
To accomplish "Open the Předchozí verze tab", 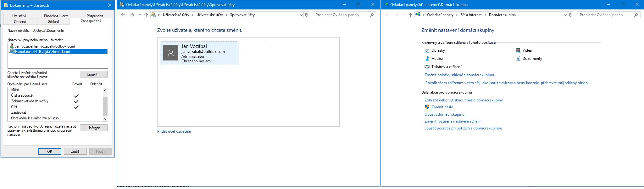I will 56,16.
